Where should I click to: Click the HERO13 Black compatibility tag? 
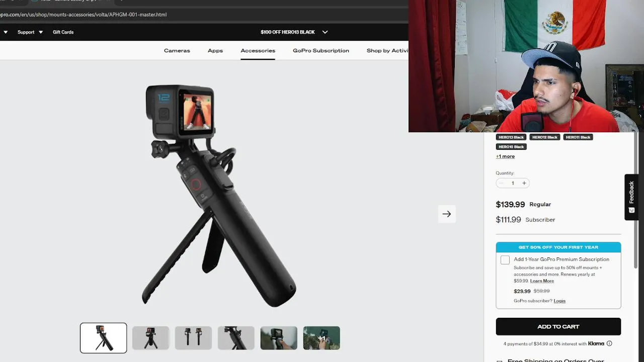511,137
